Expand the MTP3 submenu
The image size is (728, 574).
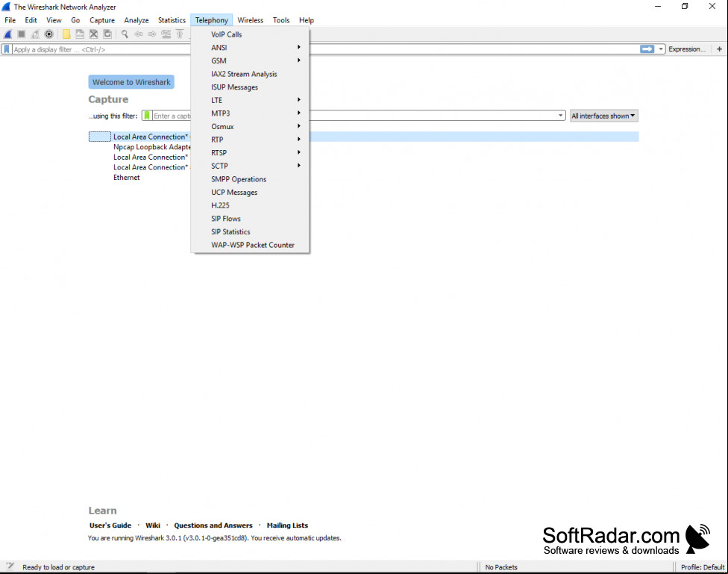[x=251, y=113]
